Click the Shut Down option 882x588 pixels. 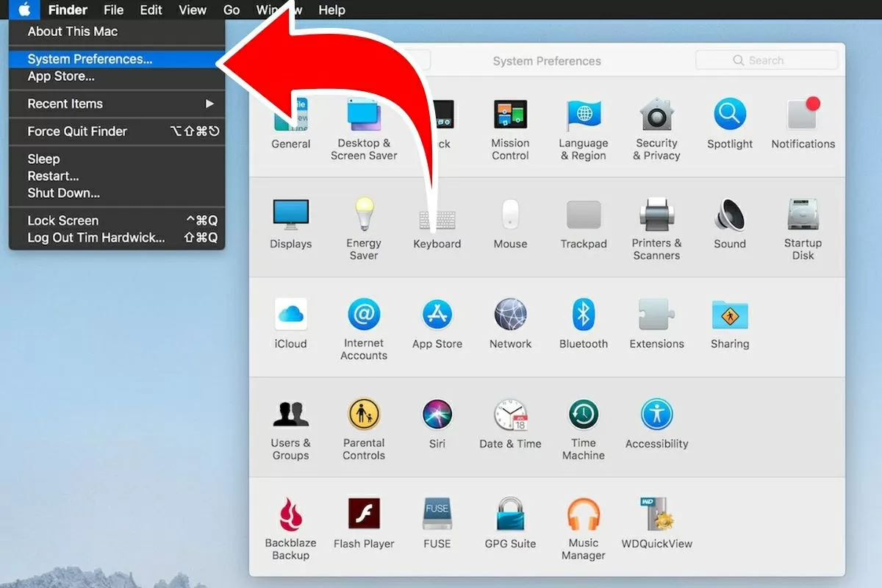[x=65, y=193]
